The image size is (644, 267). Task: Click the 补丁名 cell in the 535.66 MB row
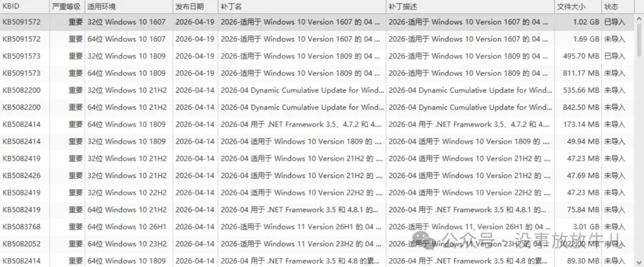click(x=302, y=90)
